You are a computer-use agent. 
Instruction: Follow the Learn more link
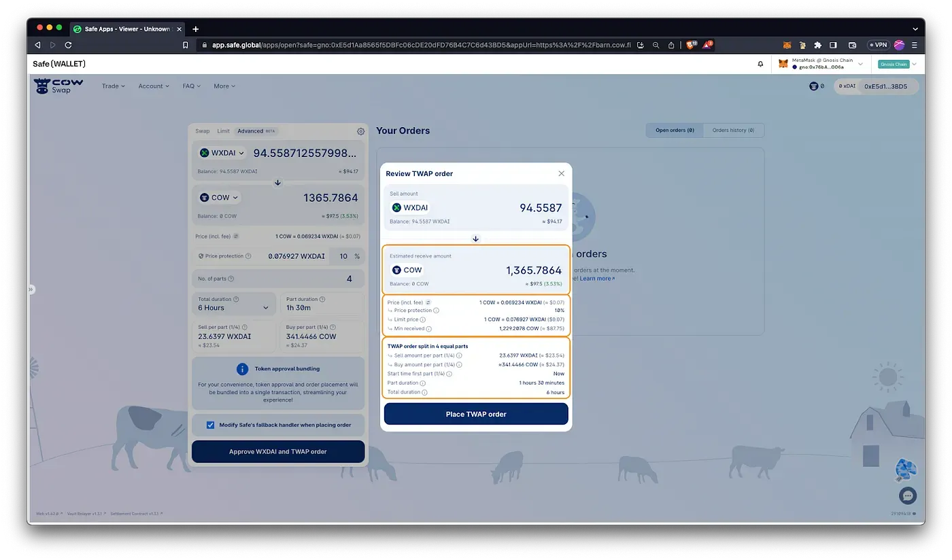(597, 279)
